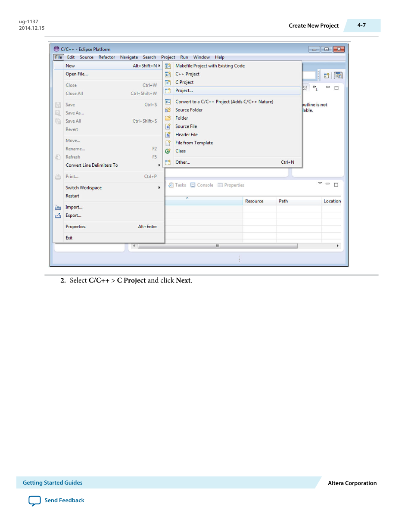Open the Refactor menu

(107, 57)
